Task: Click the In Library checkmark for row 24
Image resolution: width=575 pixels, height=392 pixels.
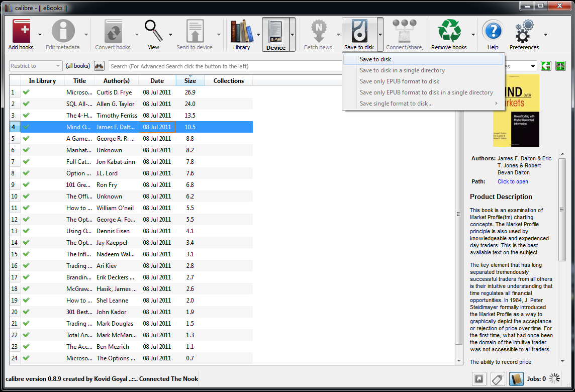Action: pos(26,358)
